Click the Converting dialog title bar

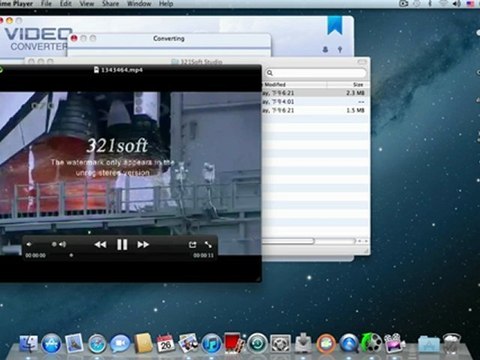[169, 38]
